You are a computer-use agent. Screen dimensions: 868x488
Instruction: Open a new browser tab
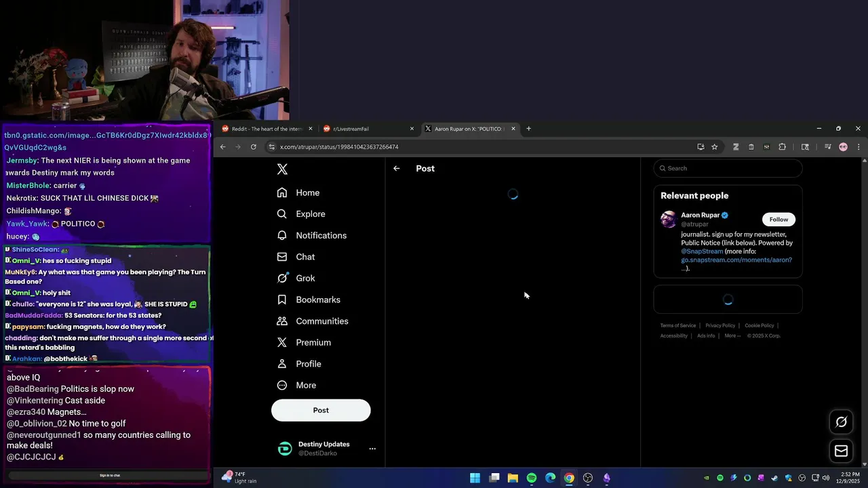[x=528, y=129]
